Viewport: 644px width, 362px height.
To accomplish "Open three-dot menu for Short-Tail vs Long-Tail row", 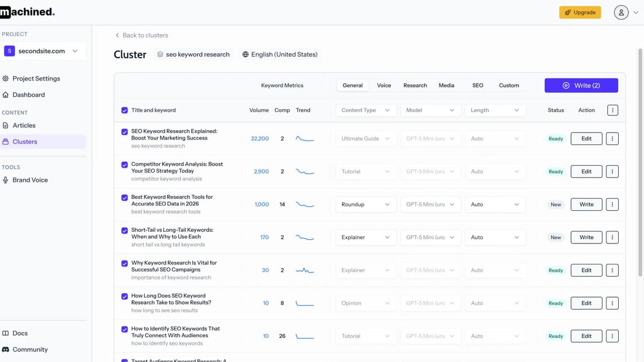I will (612, 237).
